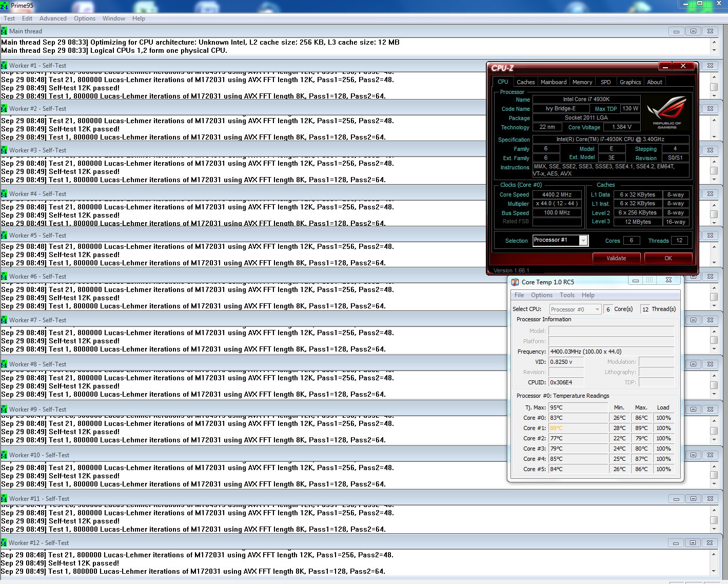Viewport: 728px width, 584px height.
Task: Click the Worker #1 window icon
Action: point(4,65)
